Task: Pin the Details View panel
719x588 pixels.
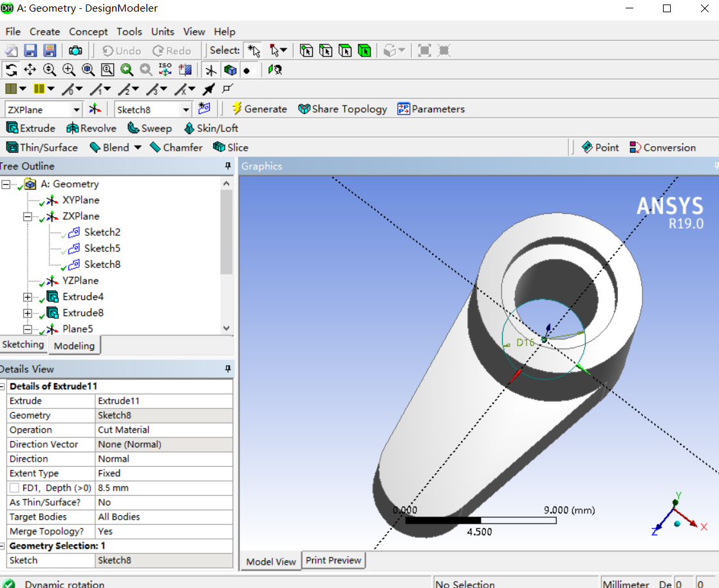Action: tap(228, 369)
